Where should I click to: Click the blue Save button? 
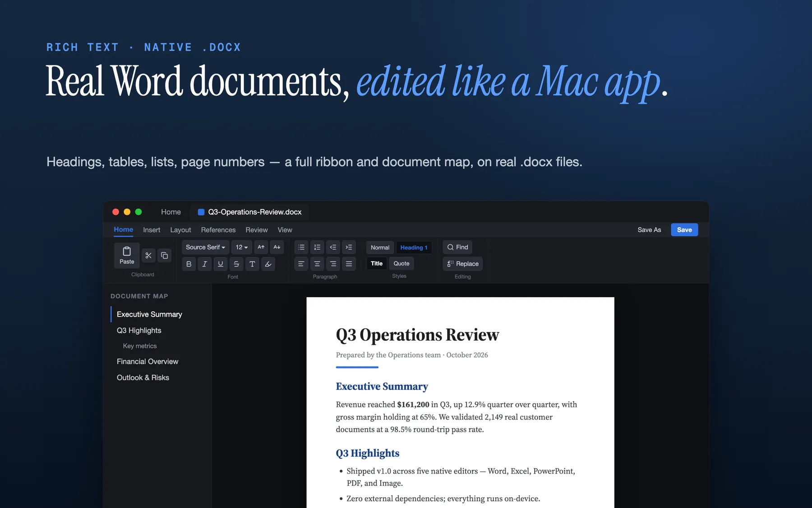tap(684, 230)
